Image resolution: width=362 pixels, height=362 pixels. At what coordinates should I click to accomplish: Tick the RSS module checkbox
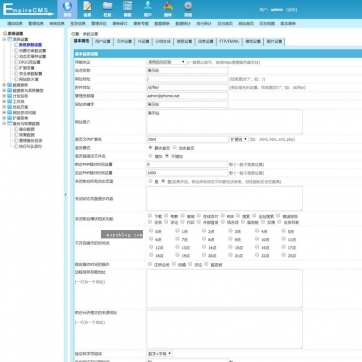223,216
